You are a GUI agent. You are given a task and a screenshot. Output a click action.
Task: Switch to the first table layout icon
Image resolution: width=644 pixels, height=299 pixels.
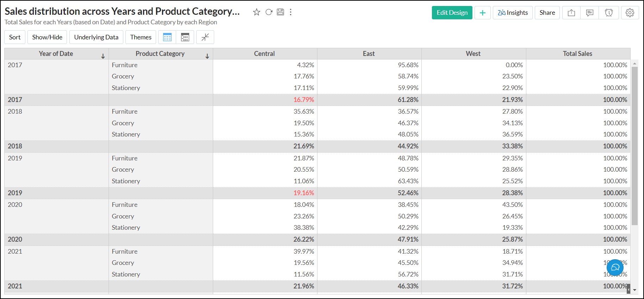pyautogui.click(x=167, y=37)
